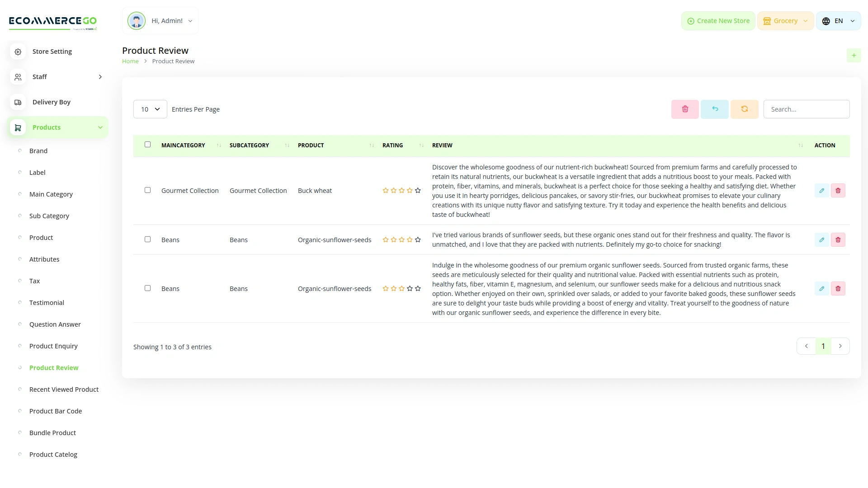This screenshot has width=868, height=488.
Task: Click the Search input field
Action: pos(806,109)
